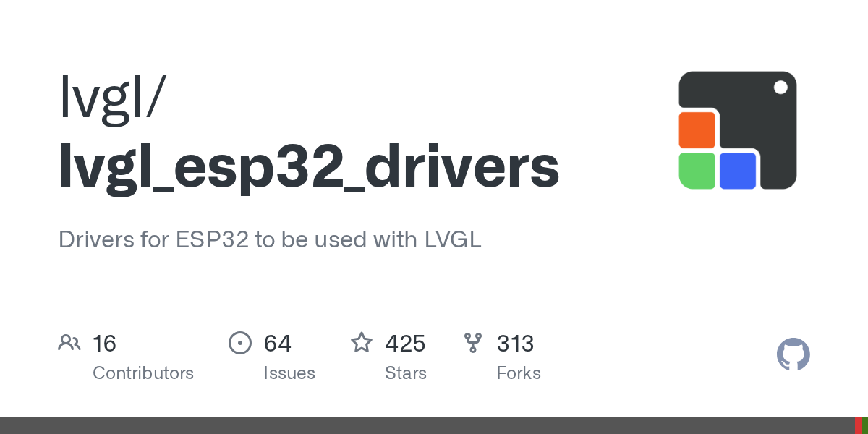Click the orange square in logo
868x434 pixels.
[697, 130]
